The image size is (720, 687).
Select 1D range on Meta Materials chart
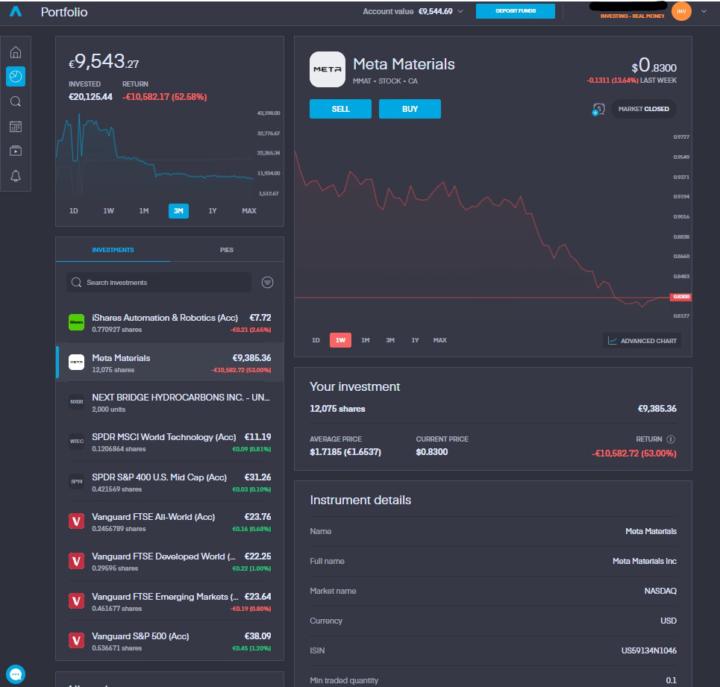(316, 340)
